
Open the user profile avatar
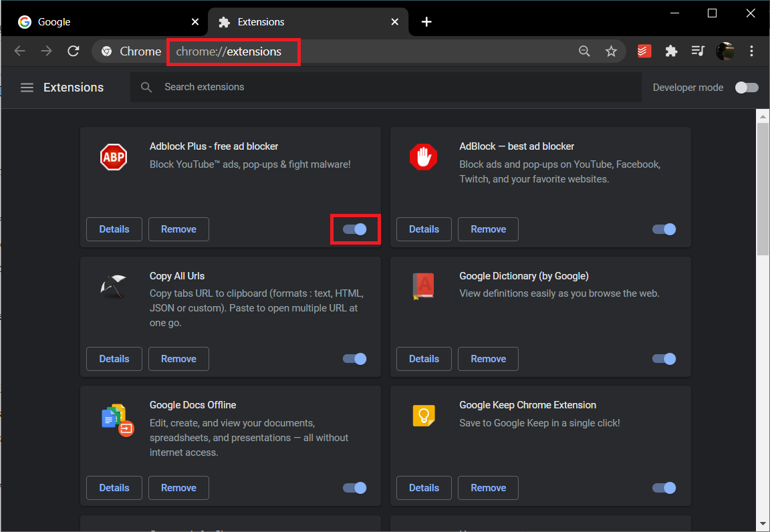coord(725,51)
